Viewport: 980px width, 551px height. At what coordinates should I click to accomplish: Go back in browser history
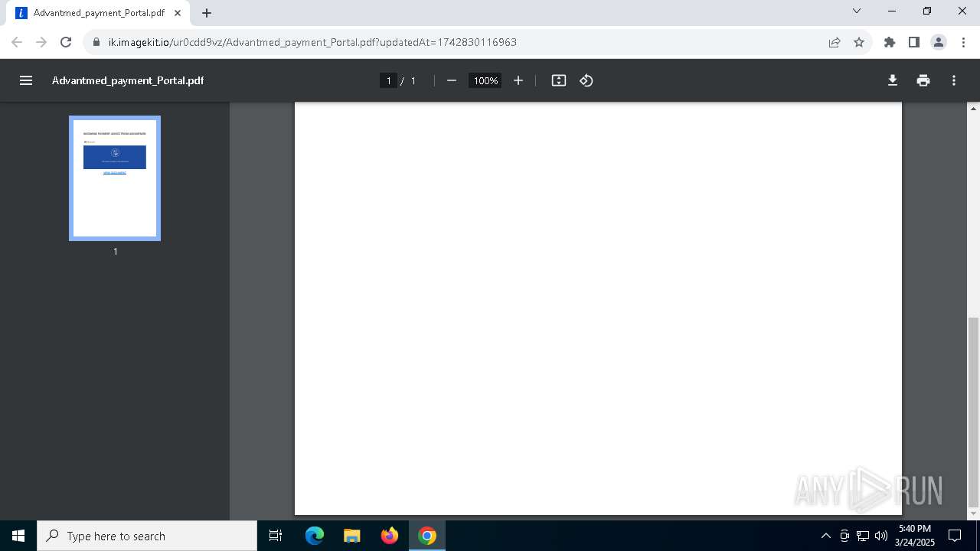(17, 42)
